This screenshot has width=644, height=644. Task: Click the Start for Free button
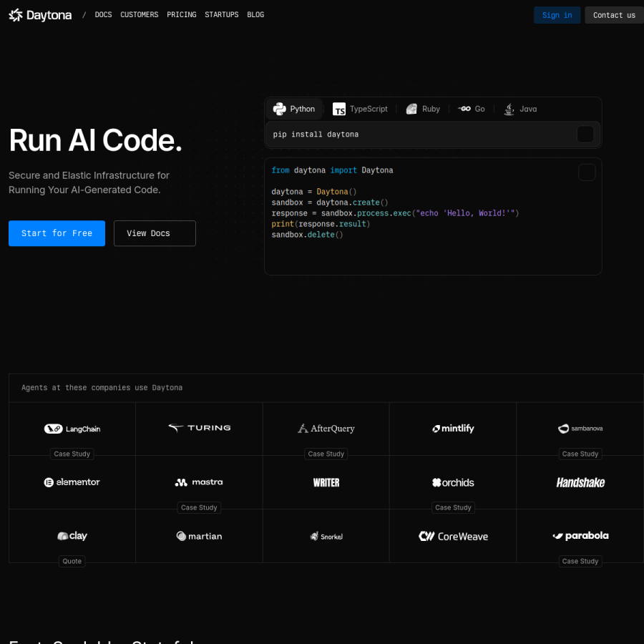(57, 233)
